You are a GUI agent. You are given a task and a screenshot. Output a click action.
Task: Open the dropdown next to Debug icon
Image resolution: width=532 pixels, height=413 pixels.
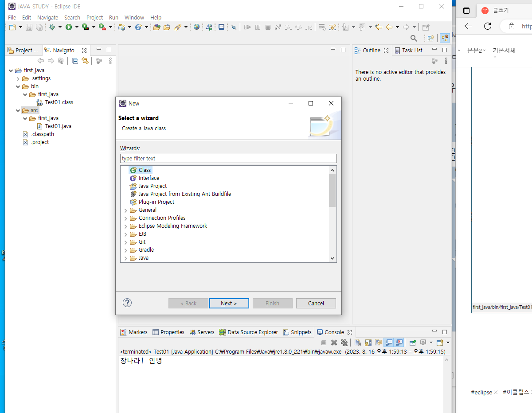(60, 27)
